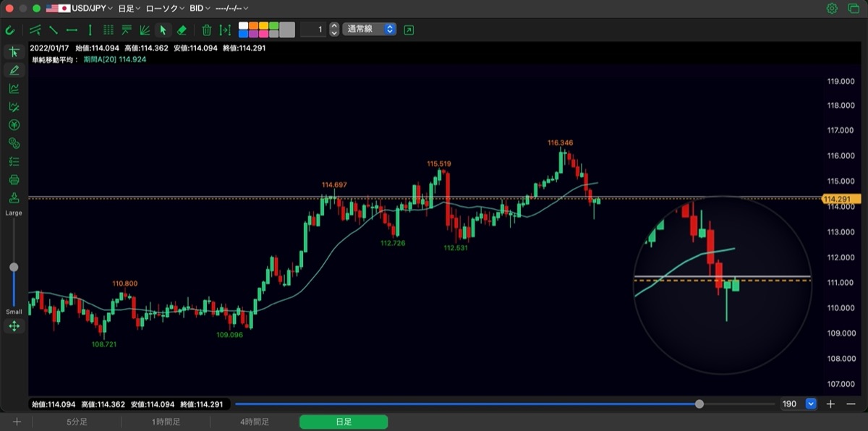
Task: Switch to the 4時間足 tab
Action: point(255,422)
